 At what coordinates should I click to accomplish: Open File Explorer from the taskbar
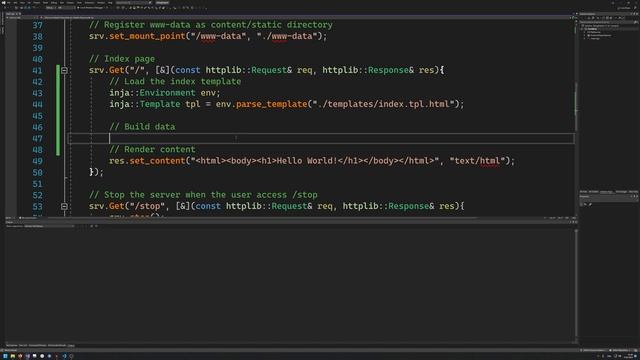(13, 356)
